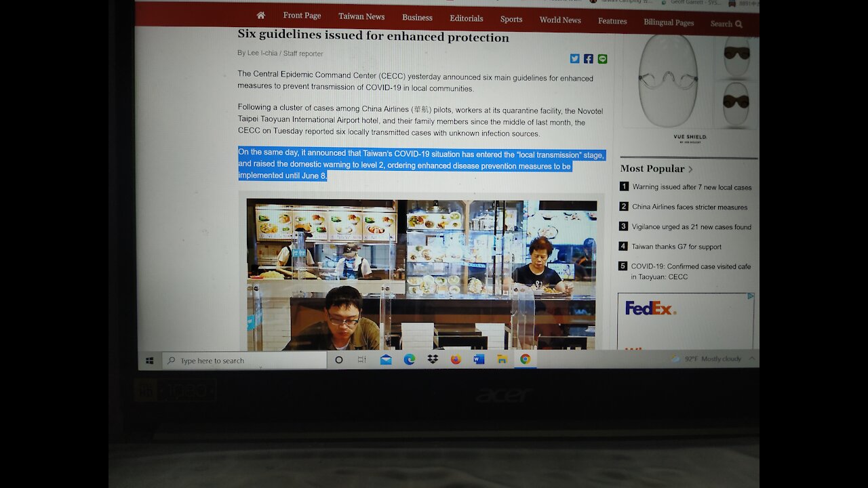Open the Editorials section
Screen dimensions: 868x488
click(x=467, y=18)
